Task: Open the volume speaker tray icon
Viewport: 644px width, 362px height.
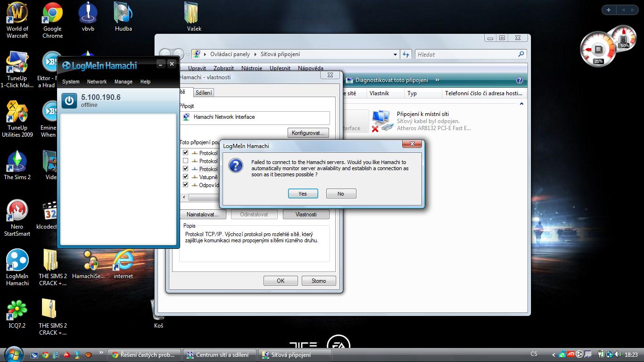Action: click(619, 354)
